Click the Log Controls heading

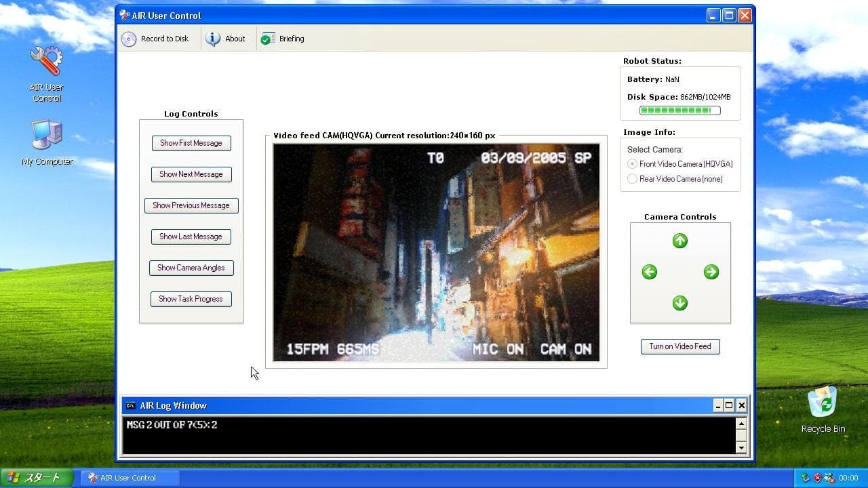click(x=191, y=114)
